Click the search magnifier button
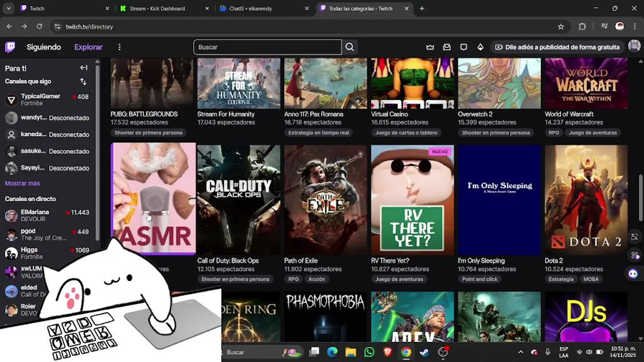Image resolution: width=644 pixels, height=362 pixels. (x=350, y=47)
